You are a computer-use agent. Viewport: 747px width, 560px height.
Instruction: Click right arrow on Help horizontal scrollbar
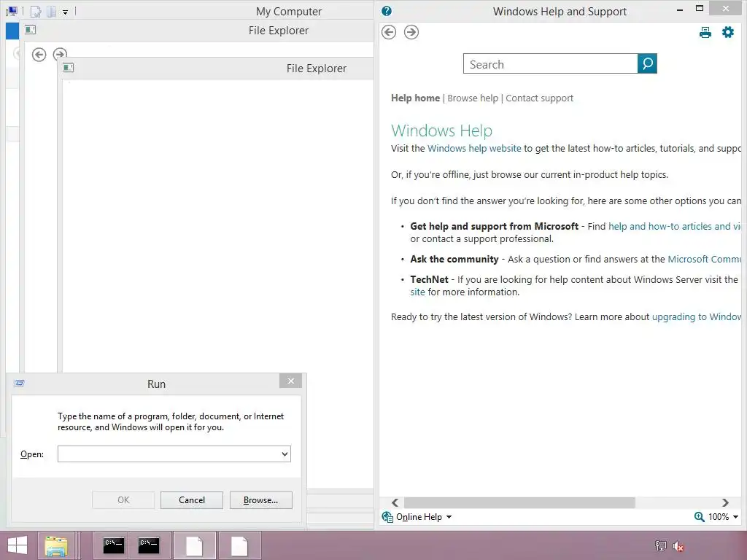pos(725,502)
